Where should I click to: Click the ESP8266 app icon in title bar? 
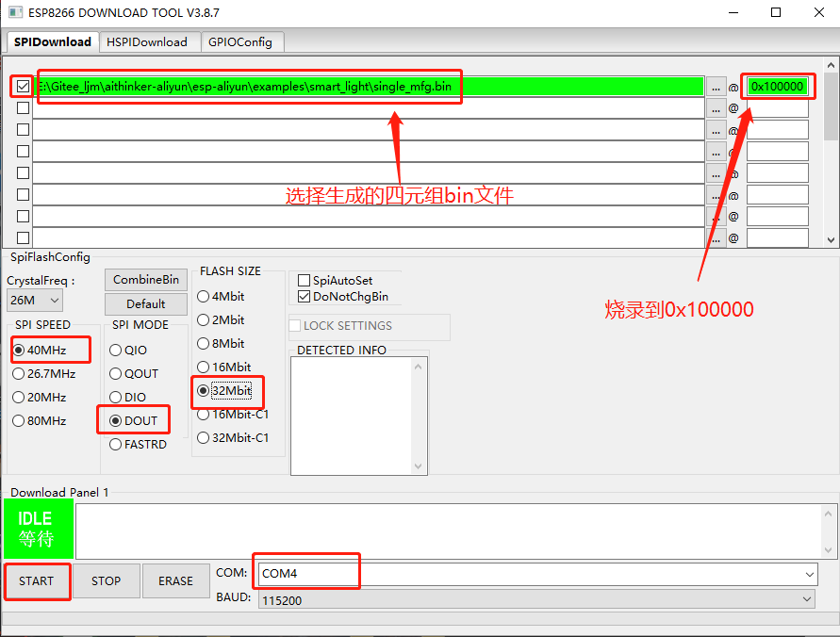tap(15, 12)
